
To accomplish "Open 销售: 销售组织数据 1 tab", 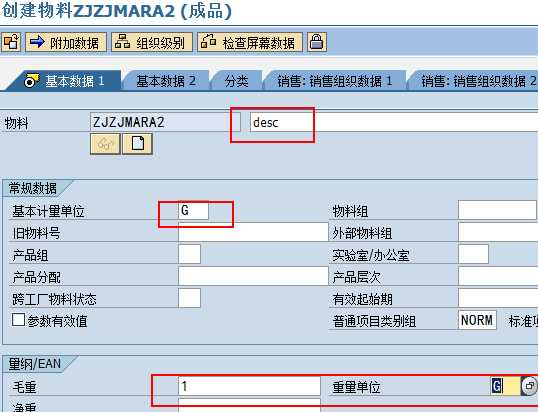I will [x=335, y=81].
